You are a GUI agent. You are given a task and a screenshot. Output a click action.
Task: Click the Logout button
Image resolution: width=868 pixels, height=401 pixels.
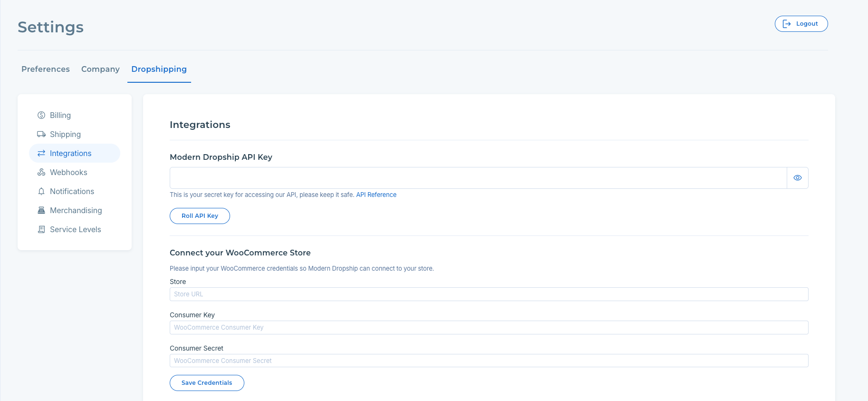[x=801, y=24]
